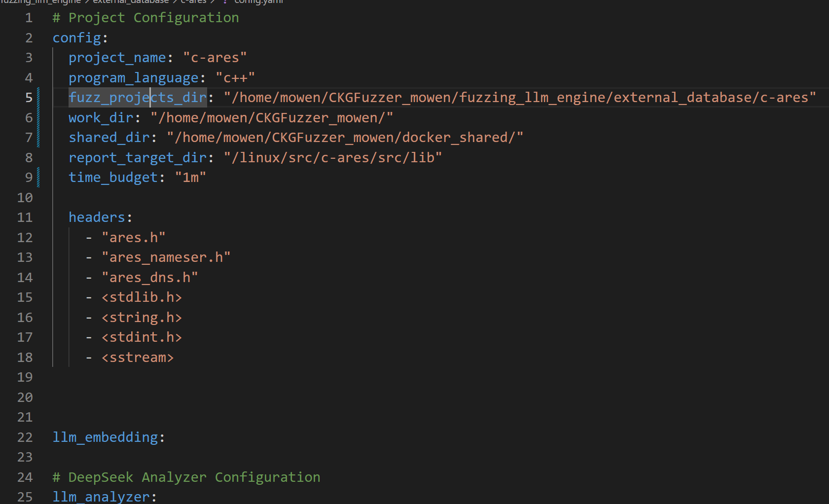Click the "ares_dns.h" header entry
Screen dimensions: 829x504
(x=149, y=278)
